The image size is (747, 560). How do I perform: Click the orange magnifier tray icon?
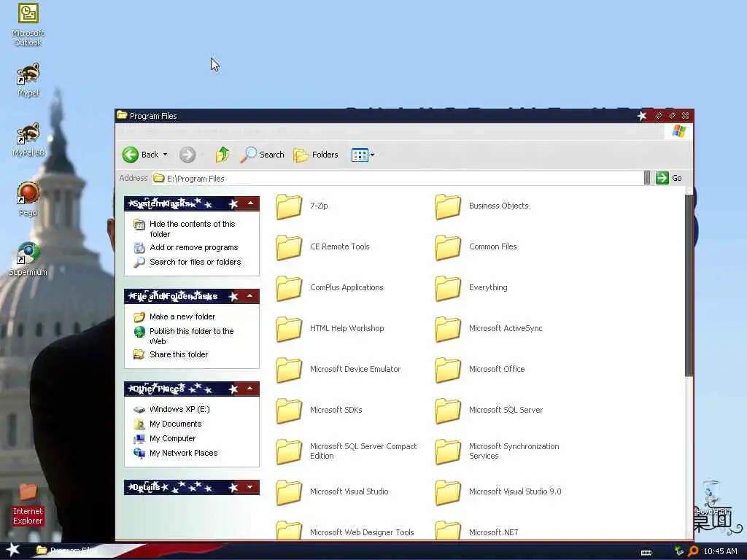coord(693,551)
